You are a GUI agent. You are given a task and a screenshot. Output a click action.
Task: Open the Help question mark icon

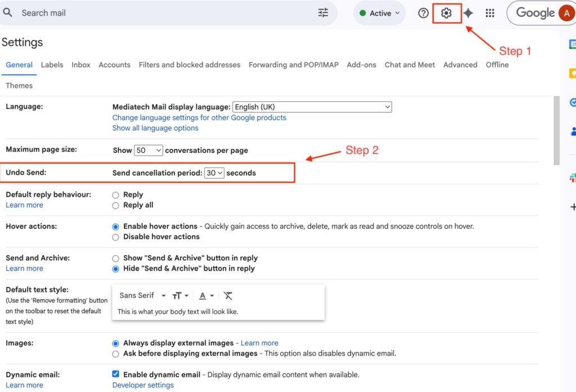[x=424, y=13]
